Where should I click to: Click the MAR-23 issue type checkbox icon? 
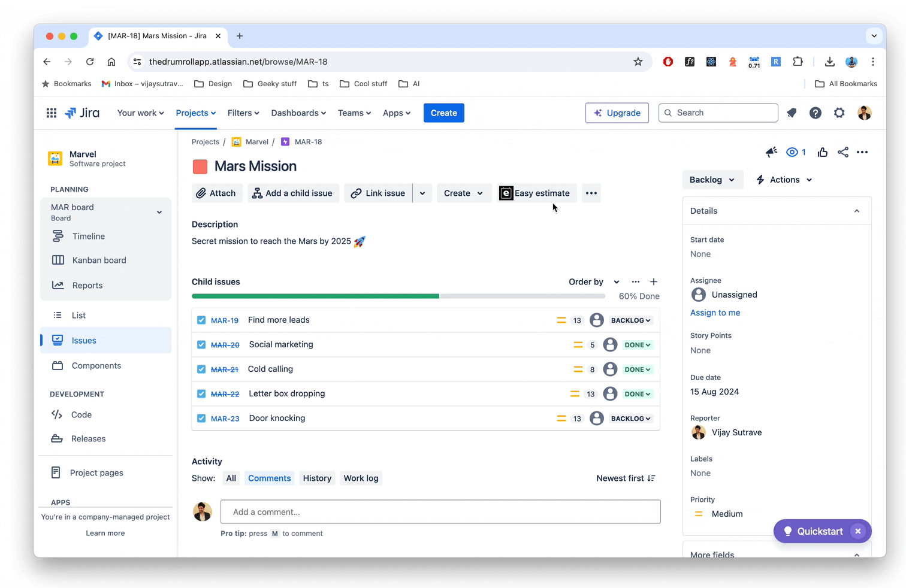[x=201, y=419]
